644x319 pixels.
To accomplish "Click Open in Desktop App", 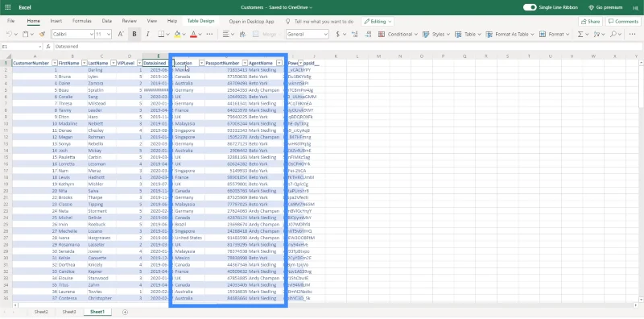I will tap(251, 22).
